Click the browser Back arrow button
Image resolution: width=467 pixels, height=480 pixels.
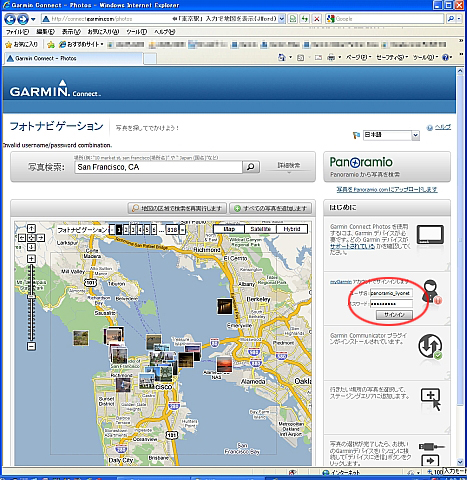coord(10,19)
